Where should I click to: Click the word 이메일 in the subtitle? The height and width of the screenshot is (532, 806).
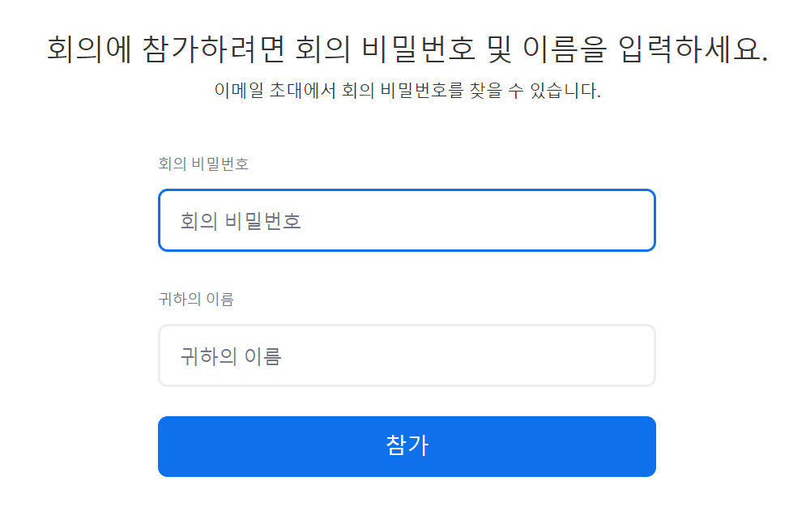[x=239, y=91]
